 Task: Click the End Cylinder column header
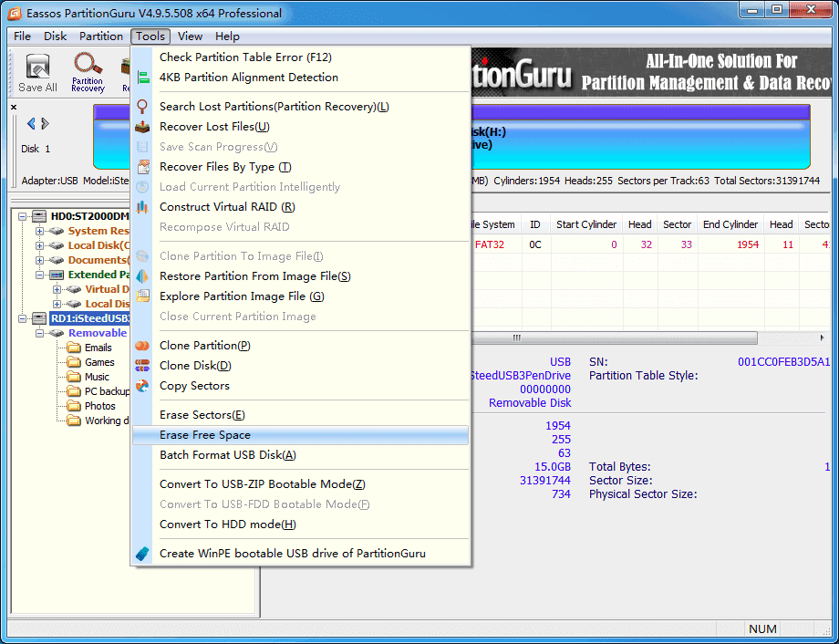pyautogui.click(x=730, y=224)
